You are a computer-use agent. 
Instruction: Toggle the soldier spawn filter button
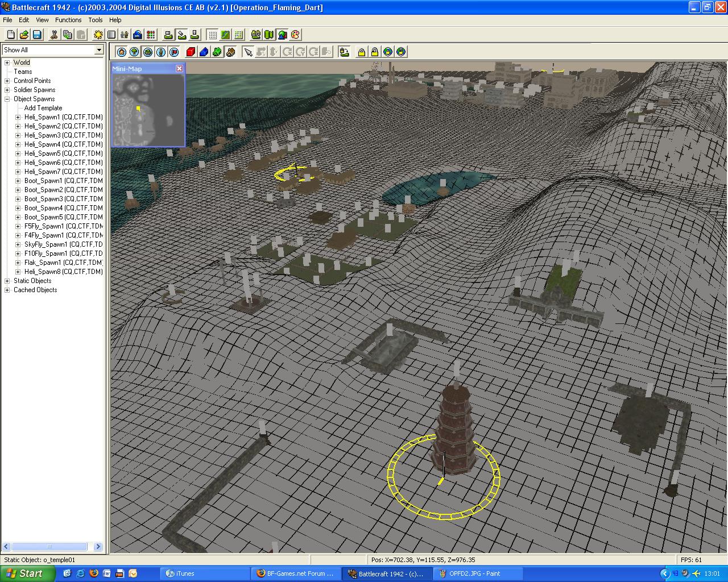point(161,52)
